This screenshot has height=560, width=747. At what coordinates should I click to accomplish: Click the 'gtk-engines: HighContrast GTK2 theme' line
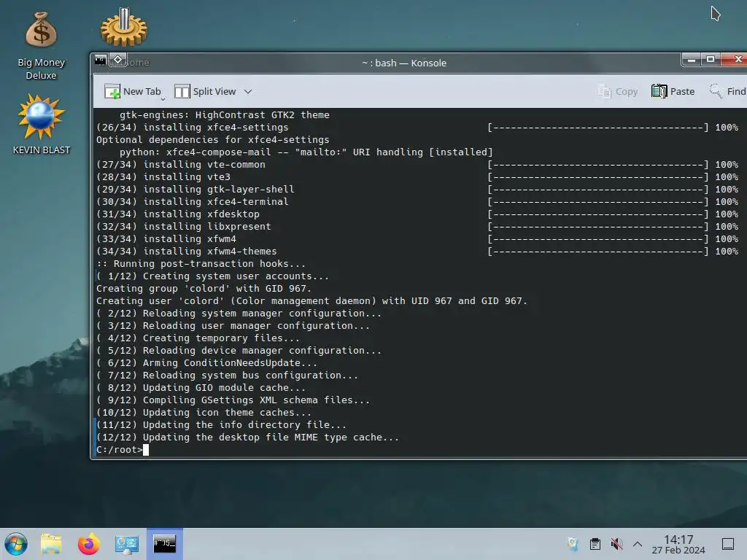pyautogui.click(x=225, y=114)
